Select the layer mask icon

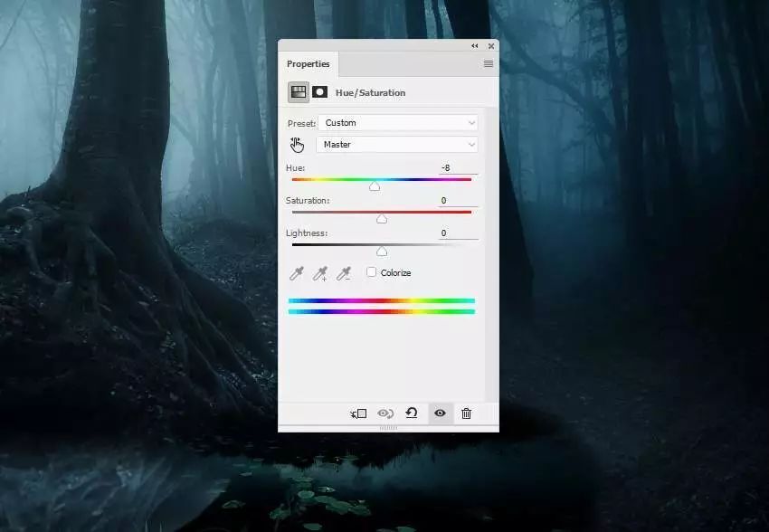(319, 92)
